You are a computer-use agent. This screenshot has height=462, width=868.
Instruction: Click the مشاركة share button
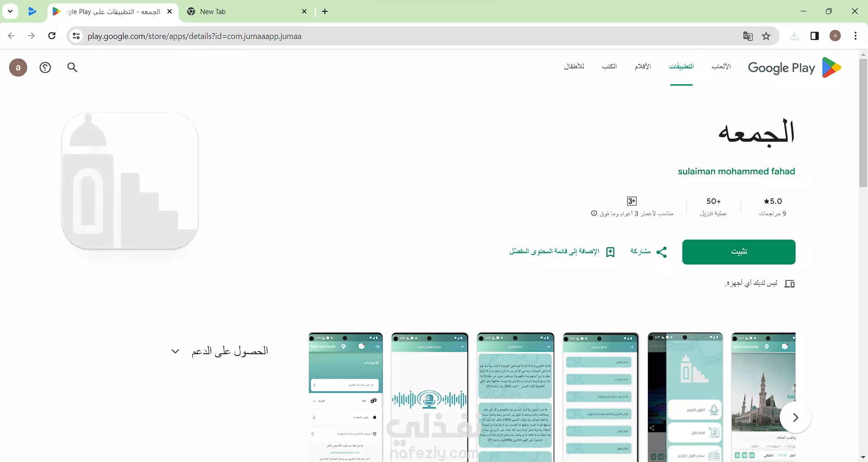click(649, 252)
